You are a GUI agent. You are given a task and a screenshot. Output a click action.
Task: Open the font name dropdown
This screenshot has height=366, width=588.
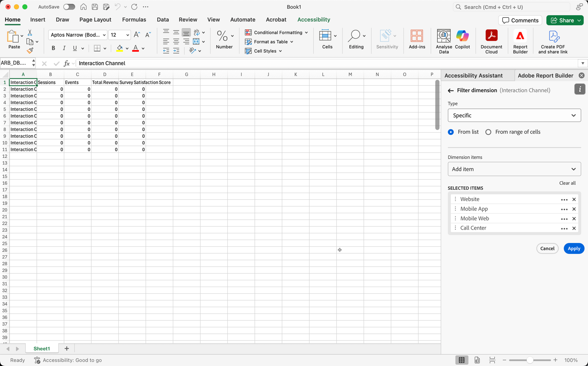point(104,35)
